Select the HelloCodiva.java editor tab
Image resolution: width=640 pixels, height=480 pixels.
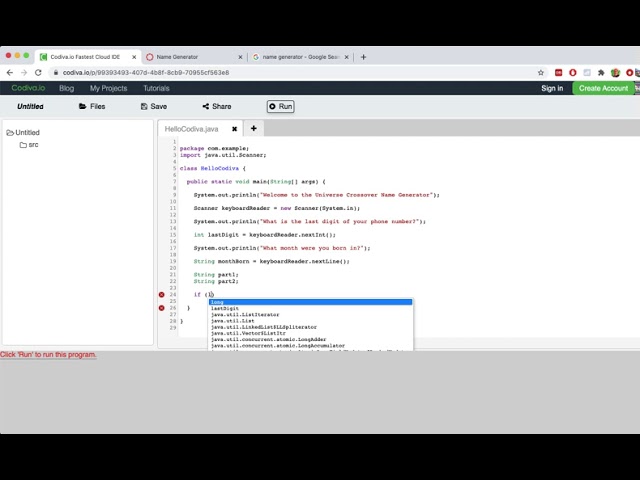[191, 129]
